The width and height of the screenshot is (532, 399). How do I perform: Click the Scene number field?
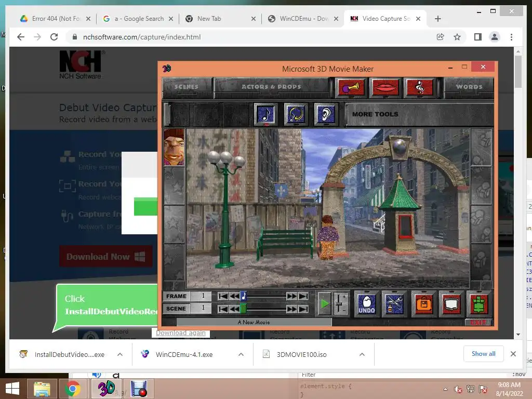201,308
